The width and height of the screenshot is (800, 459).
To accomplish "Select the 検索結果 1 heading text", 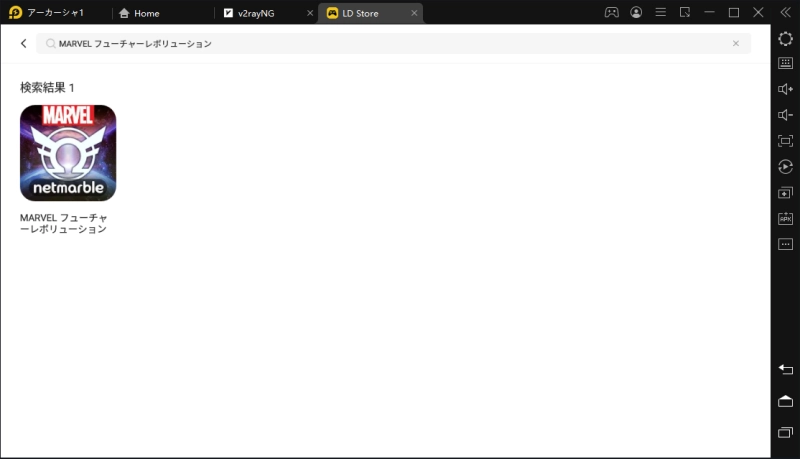I will [47, 88].
